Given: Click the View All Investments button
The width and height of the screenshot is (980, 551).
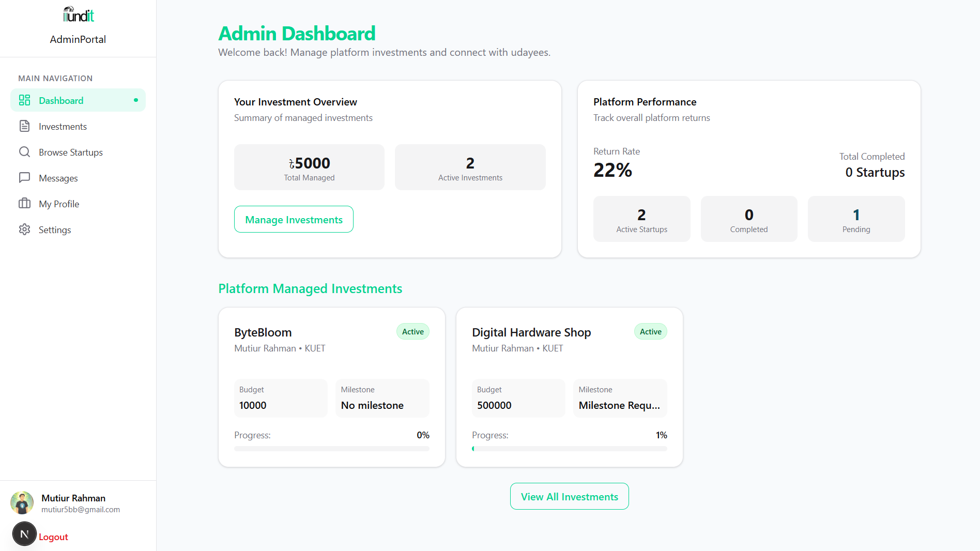Looking at the screenshot, I should (570, 496).
